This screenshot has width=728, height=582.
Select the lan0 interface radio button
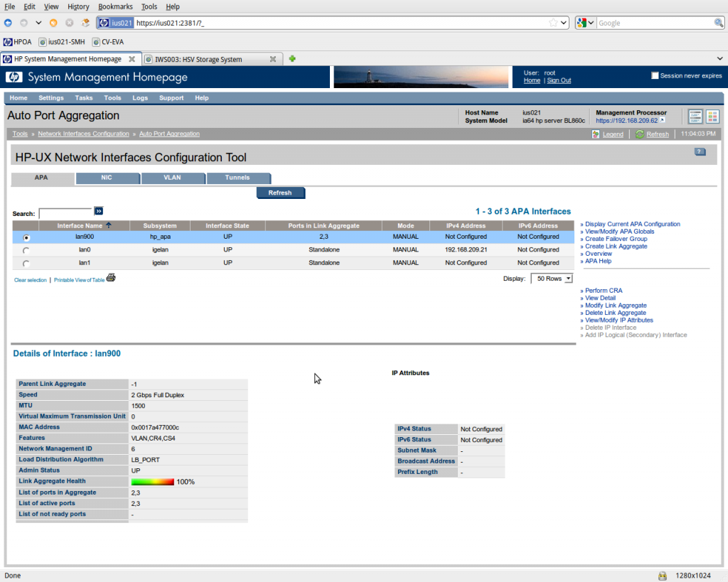[26, 249]
